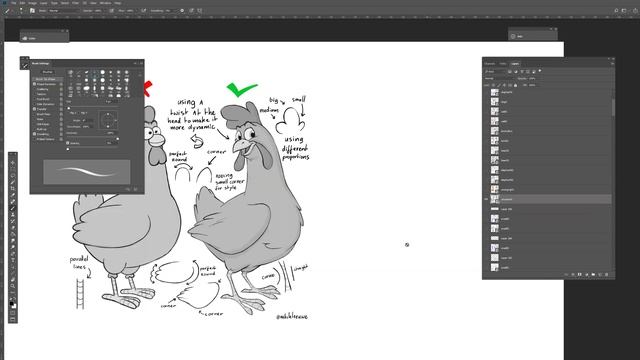Open the Window menu
This screenshot has height=360, width=640.
point(105,3)
